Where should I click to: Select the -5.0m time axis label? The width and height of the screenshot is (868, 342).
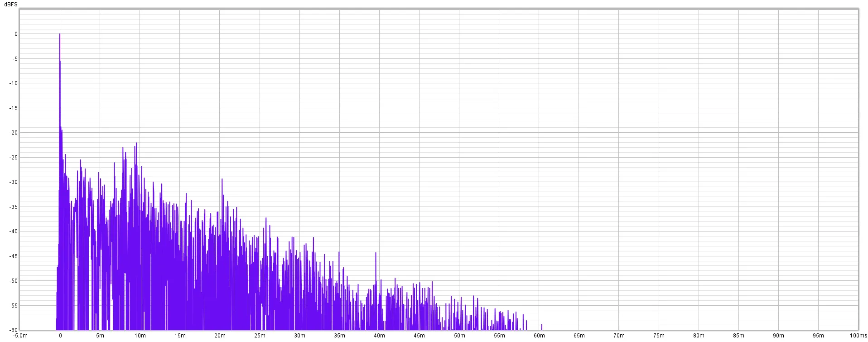click(x=20, y=336)
